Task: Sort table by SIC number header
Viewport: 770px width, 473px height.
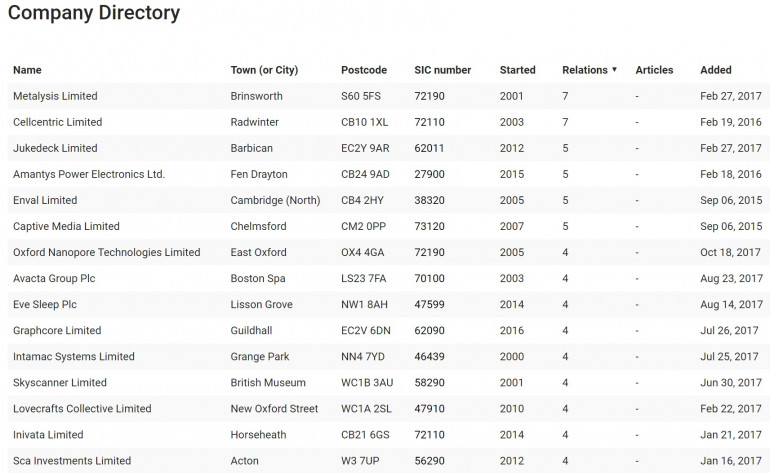Action: tap(442, 70)
